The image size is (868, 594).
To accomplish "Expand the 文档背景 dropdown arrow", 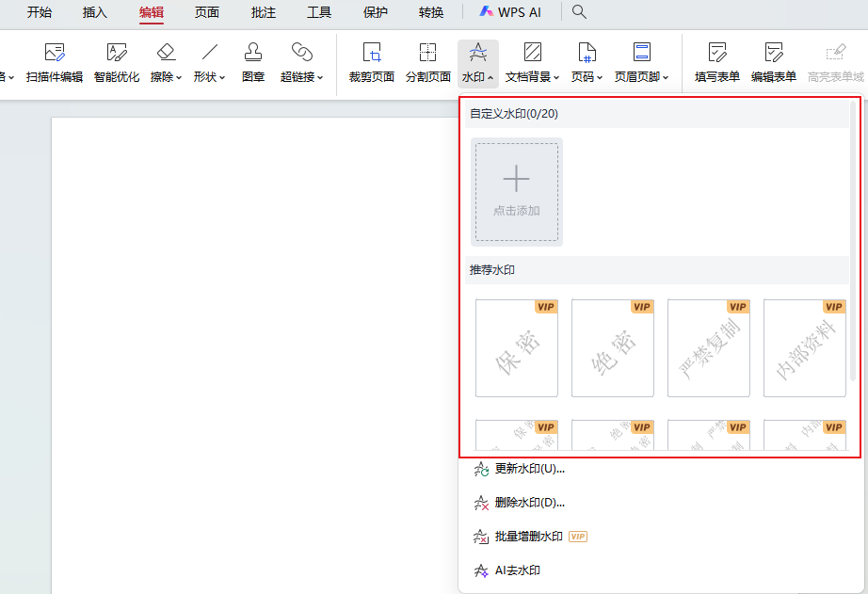I will pyautogui.click(x=556, y=77).
